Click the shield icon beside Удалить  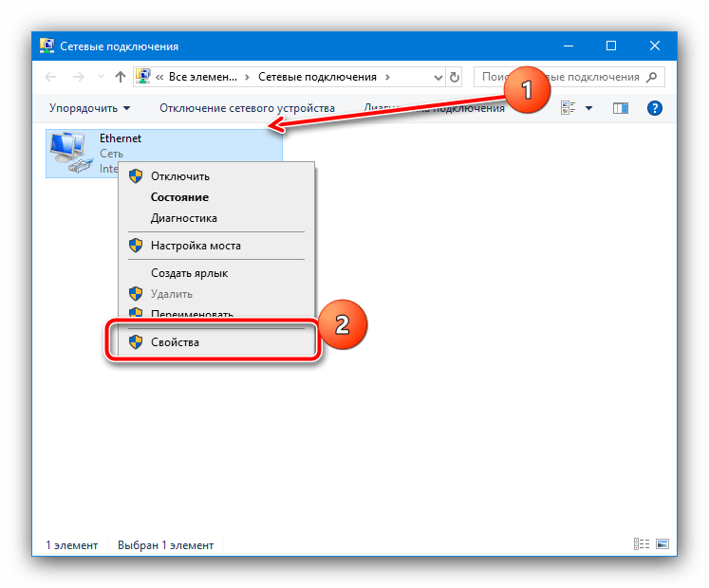tap(136, 294)
